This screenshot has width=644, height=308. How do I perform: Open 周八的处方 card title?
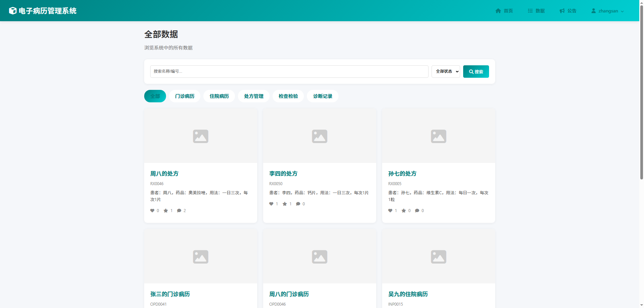tap(164, 174)
